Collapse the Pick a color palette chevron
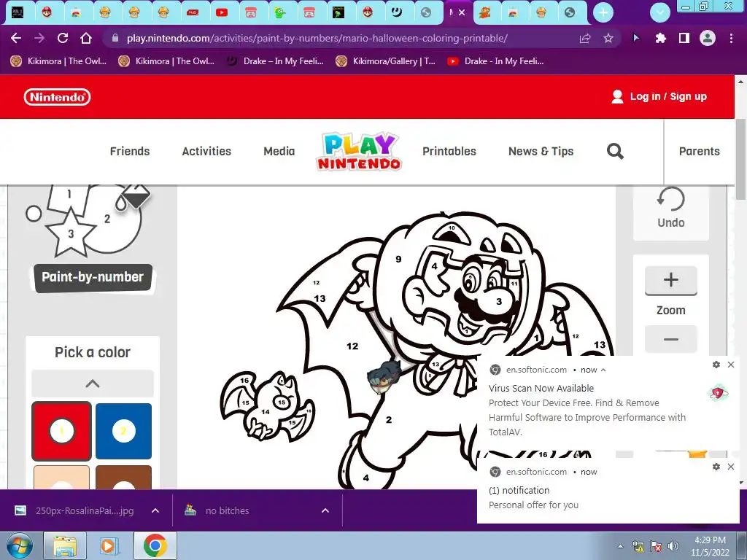Viewport: 747px width, 560px height. [93, 384]
